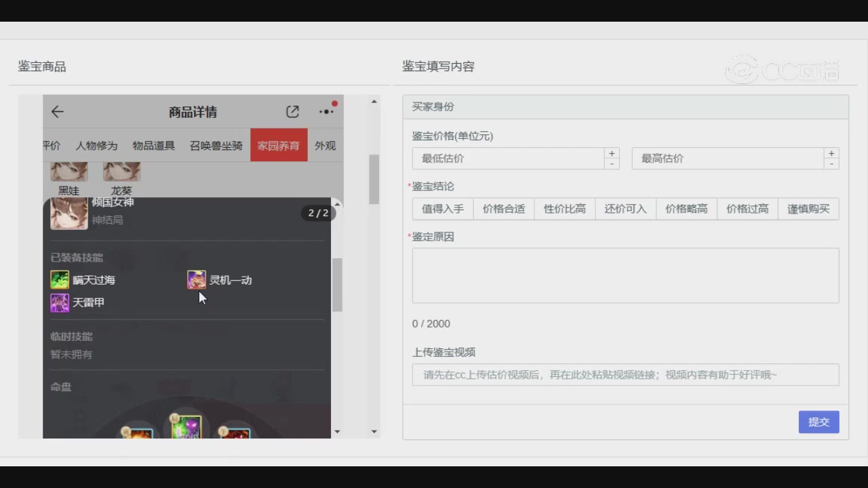Click the inner dark panel scrollbar thumb
The width and height of the screenshot is (868, 488).
pos(337,285)
